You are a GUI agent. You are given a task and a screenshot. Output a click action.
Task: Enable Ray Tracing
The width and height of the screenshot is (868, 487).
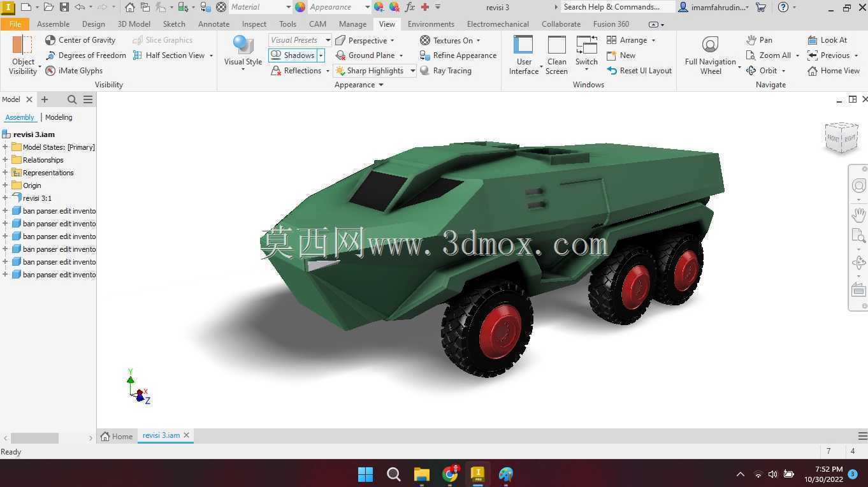445,71
